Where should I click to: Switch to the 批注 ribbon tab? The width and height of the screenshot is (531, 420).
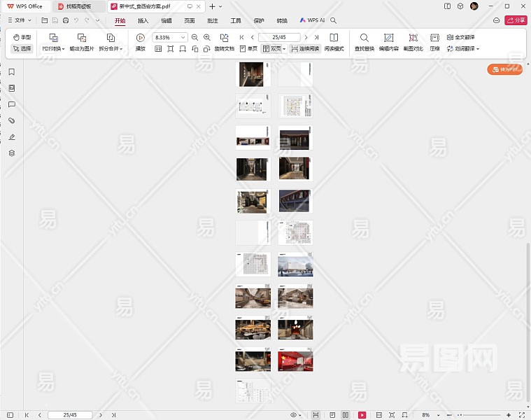(212, 21)
